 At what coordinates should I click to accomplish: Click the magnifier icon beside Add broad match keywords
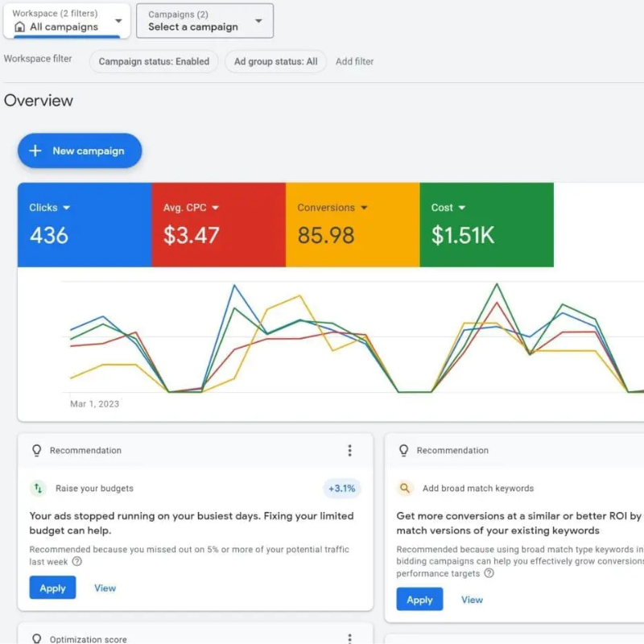click(x=406, y=489)
